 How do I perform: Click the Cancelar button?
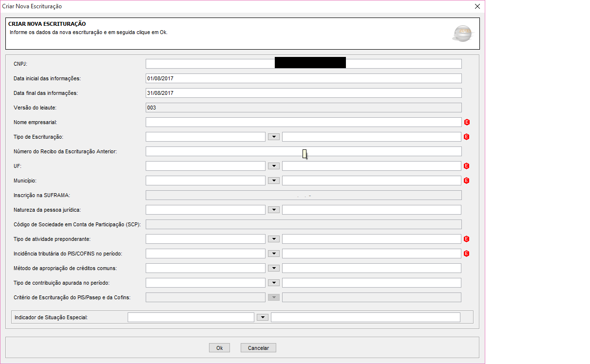(258, 348)
